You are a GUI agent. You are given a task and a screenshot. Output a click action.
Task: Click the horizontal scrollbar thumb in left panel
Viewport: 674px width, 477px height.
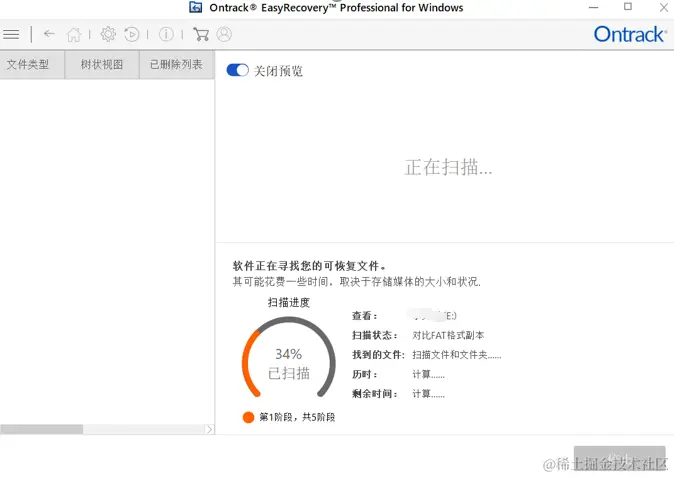[x=42, y=429]
